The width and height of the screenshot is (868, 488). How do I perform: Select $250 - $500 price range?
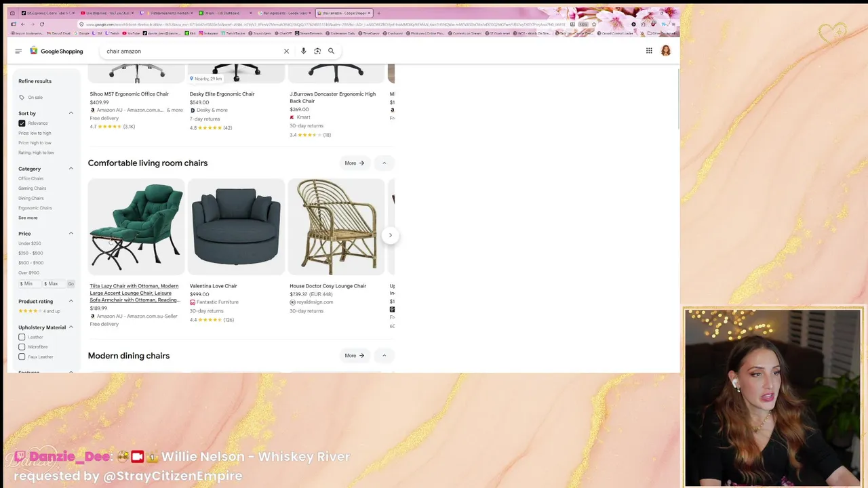click(x=31, y=253)
